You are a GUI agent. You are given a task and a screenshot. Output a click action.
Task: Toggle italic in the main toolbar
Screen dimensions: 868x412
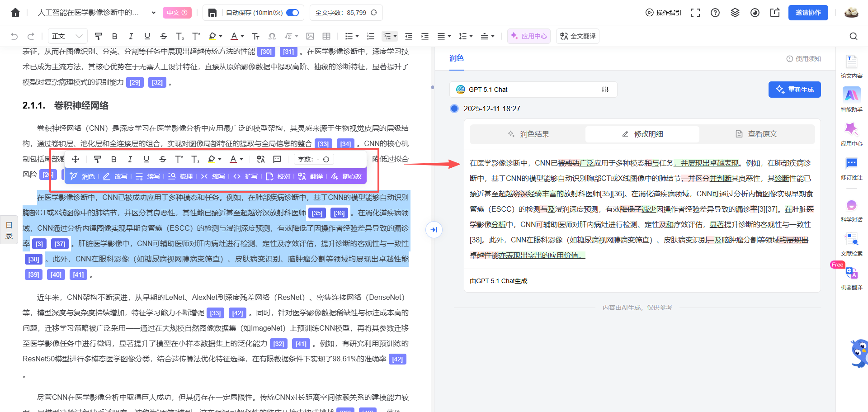pos(131,36)
